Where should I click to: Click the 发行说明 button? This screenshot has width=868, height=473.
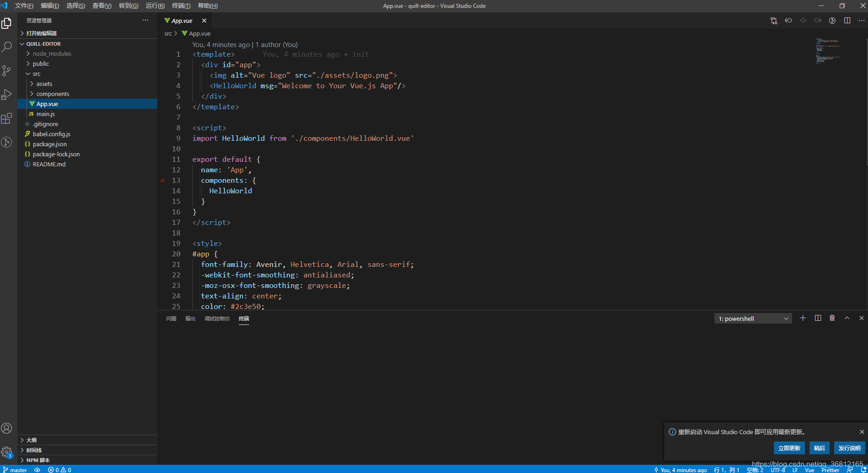point(849,448)
